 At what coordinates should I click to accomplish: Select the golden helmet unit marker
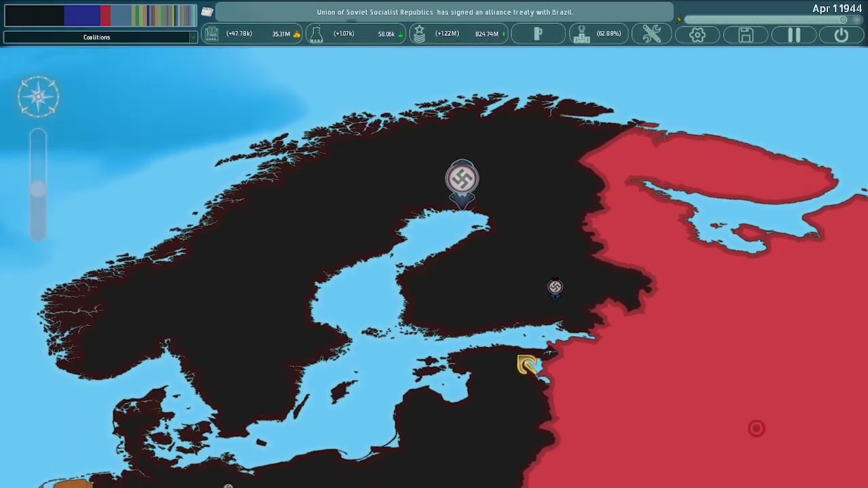pos(528,365)
